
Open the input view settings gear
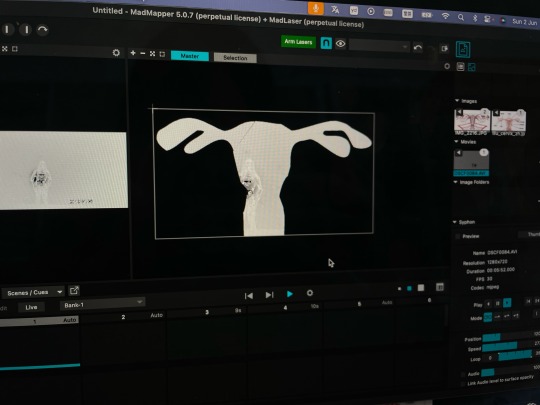pyautogui.click(x=116, y=52)
